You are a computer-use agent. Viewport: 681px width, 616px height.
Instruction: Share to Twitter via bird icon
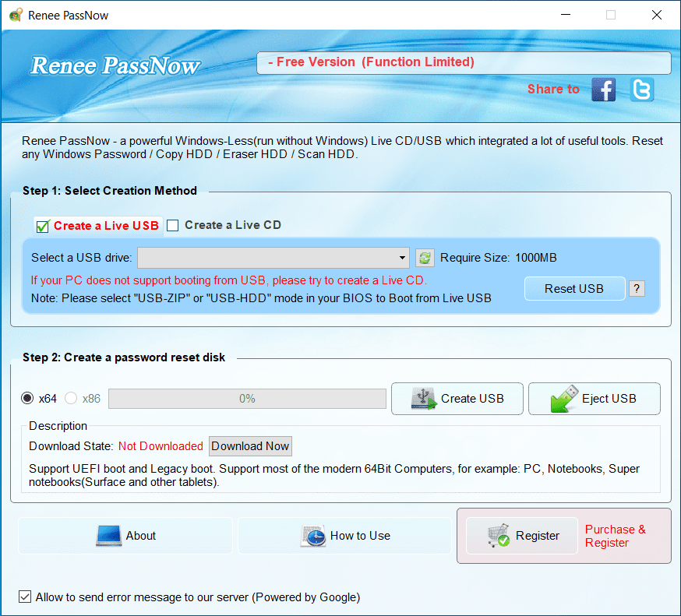point(641,90)
